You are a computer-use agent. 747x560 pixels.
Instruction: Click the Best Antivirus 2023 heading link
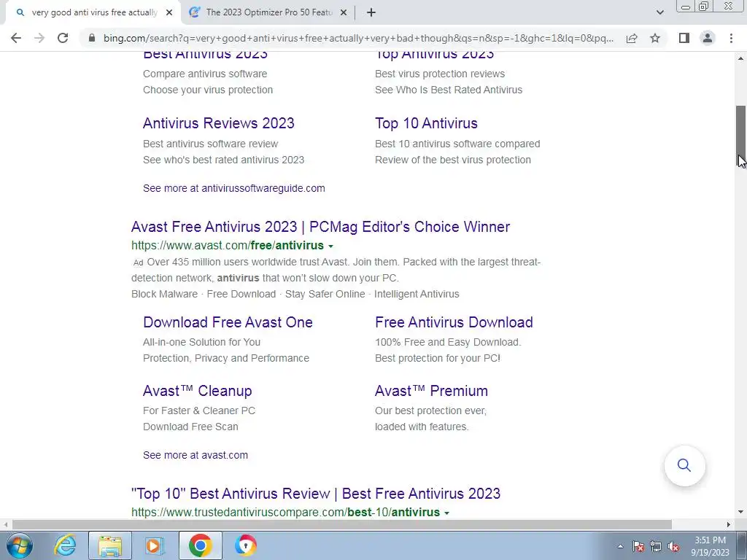[205, 54]
